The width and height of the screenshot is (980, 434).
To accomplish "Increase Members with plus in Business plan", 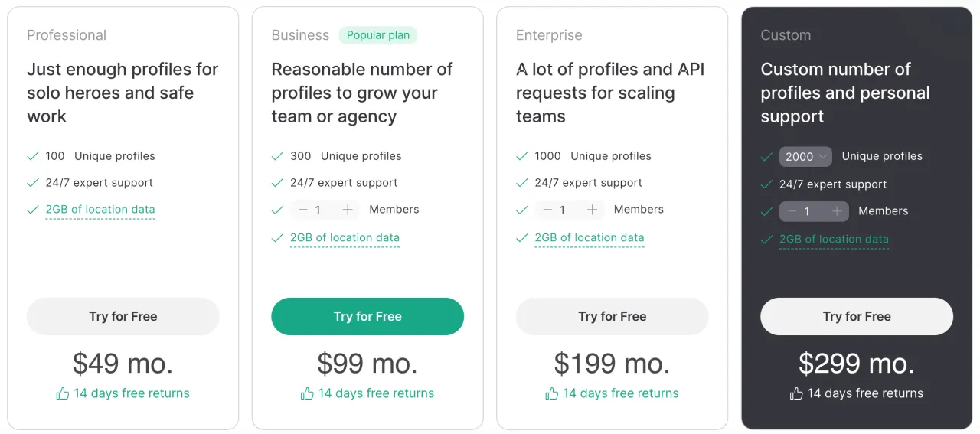I will (348, 210).
